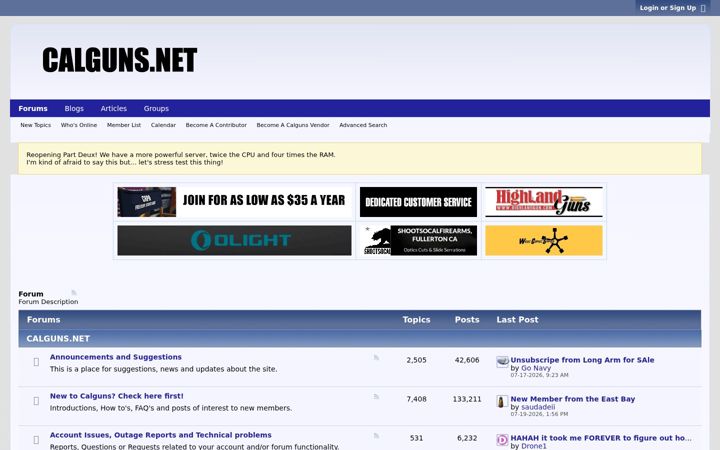Open HAHAH it took me FOREVER post
The width and height of the screenshot is (720, 450).
[601, 438]
